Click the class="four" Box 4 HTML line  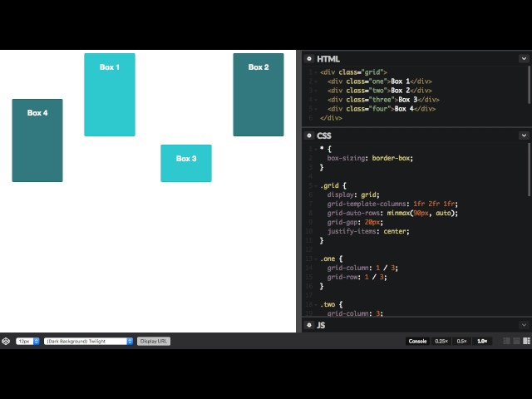tap(382, 109)
